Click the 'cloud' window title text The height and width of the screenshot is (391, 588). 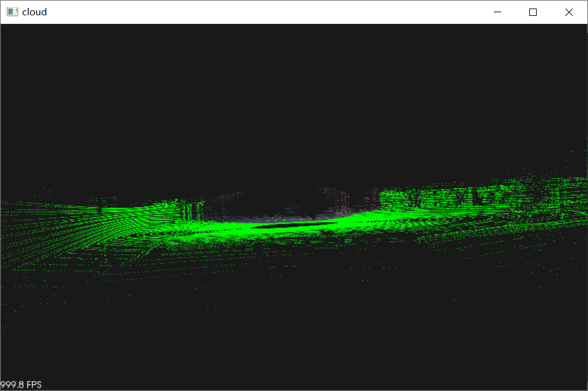pos(34,12)
